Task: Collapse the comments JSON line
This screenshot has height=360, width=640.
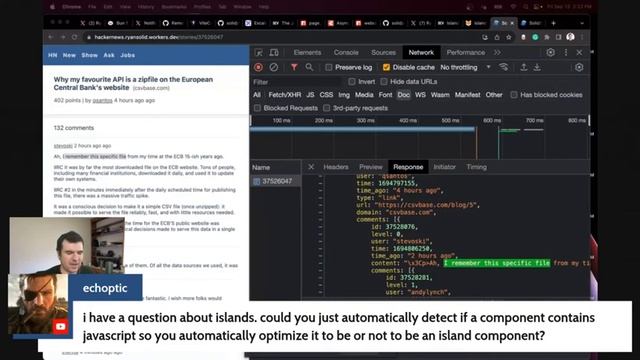Action: coord(320,219)
